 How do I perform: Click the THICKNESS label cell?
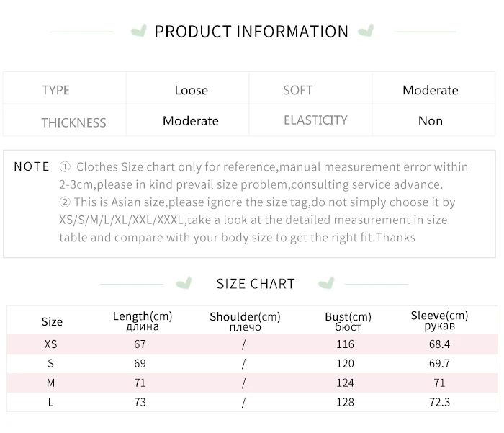[x=73, y=122]
